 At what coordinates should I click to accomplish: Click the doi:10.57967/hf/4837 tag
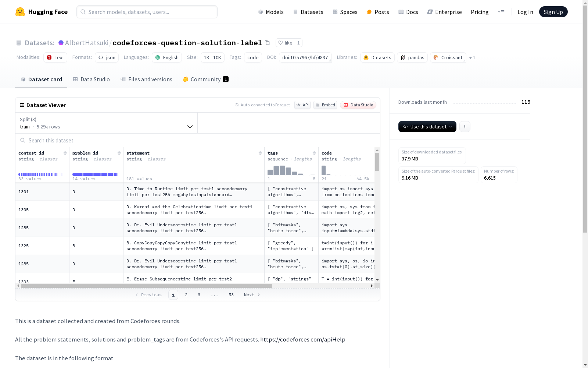point(305,57)
